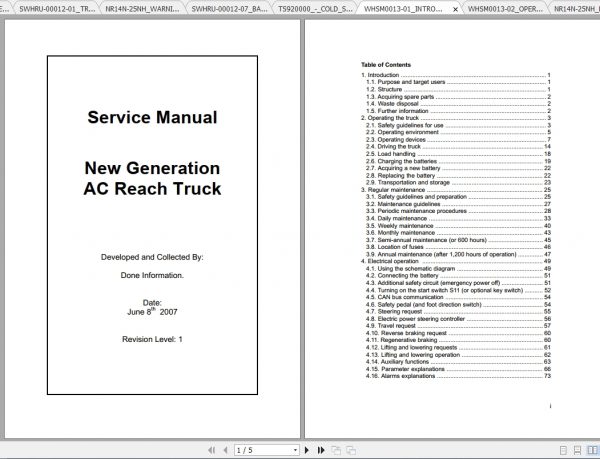This screenshot has height=459, width=600.
Task: Go to the previous page
Action: click(x=225, y=450)
